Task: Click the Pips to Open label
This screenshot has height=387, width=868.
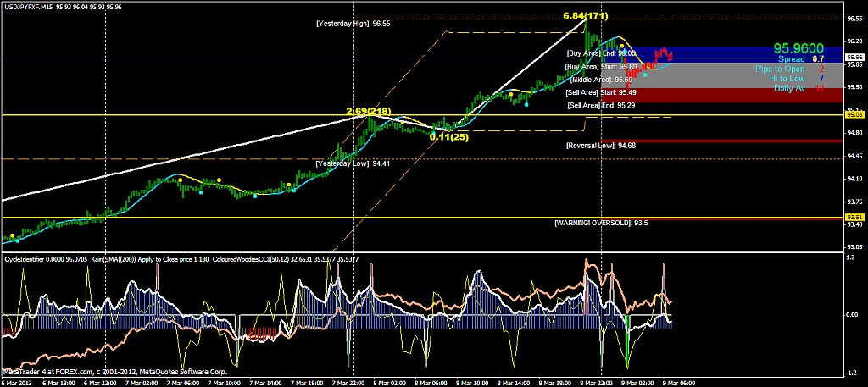Action: [780, 69]
